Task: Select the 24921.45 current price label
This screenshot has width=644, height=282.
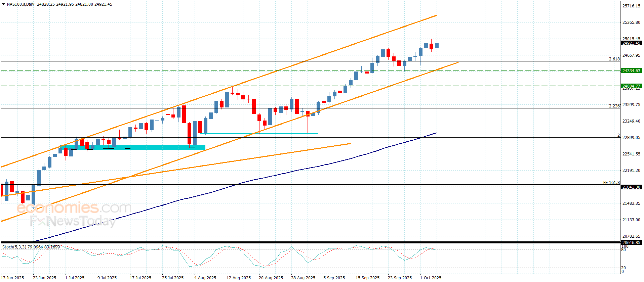Action: tap(631, 43)
